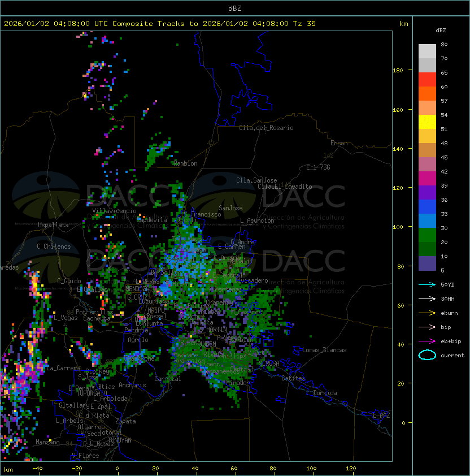
Task: Click the pink bip arrow in legend
Action: coord(427,327)
